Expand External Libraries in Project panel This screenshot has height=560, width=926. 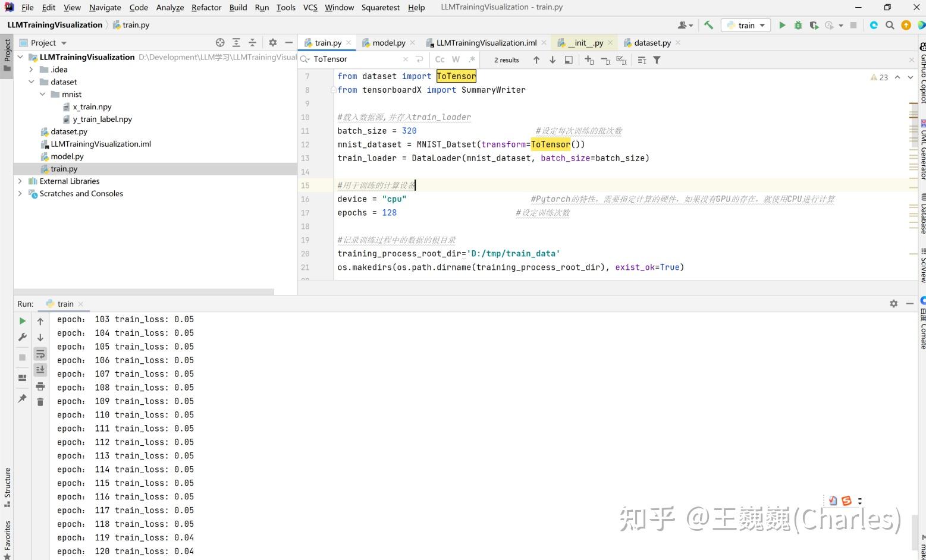[x=20, y=181]
